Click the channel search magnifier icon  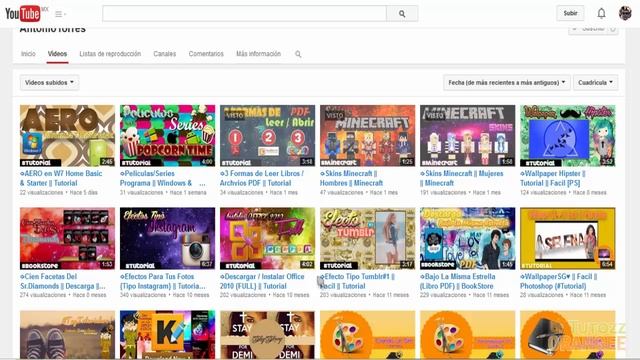click(298, 54)
